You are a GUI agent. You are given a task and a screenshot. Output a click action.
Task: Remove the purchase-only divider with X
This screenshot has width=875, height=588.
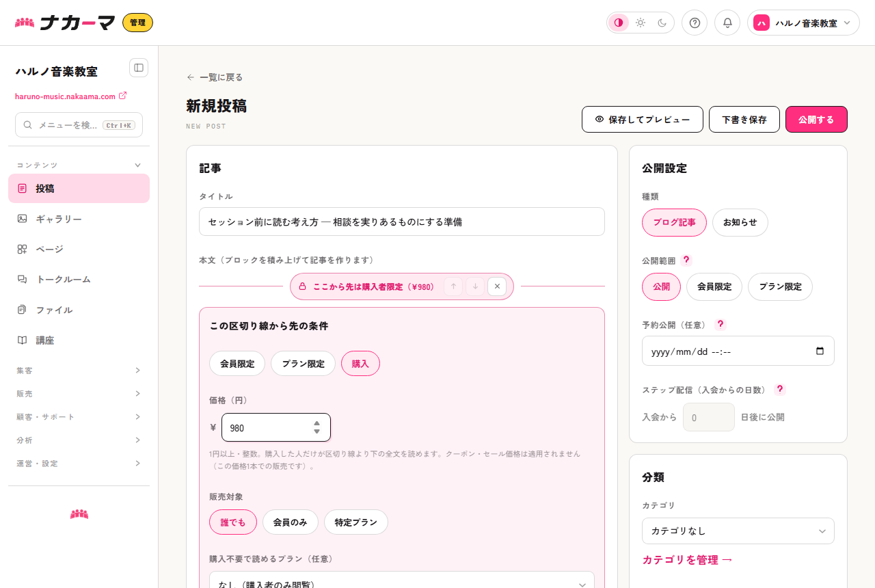(497, 286)
